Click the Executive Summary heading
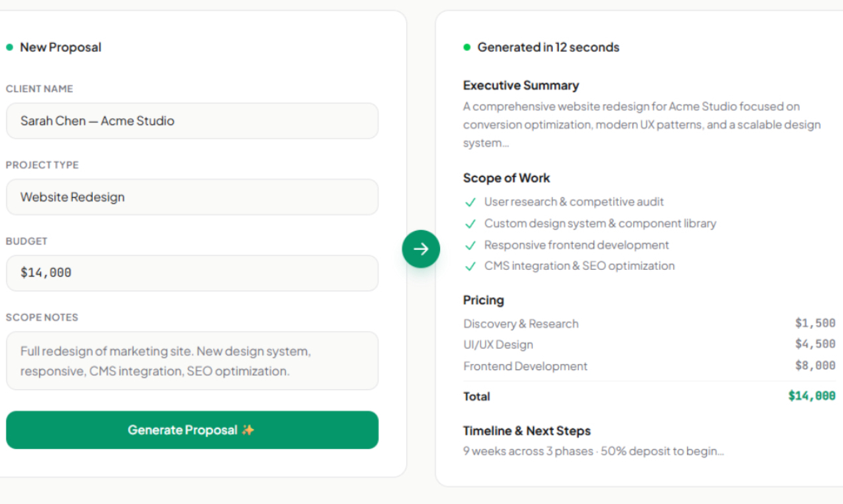 click(x=520, y=86)
